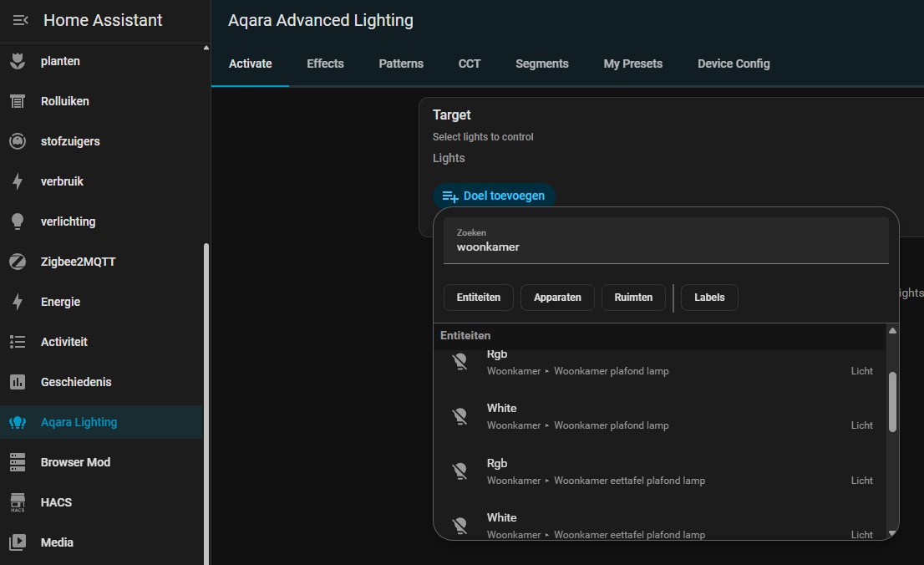Click the Geschiedenis chart icon
Image resolution: width=924 pixels, height=565 pixels.
18,382
